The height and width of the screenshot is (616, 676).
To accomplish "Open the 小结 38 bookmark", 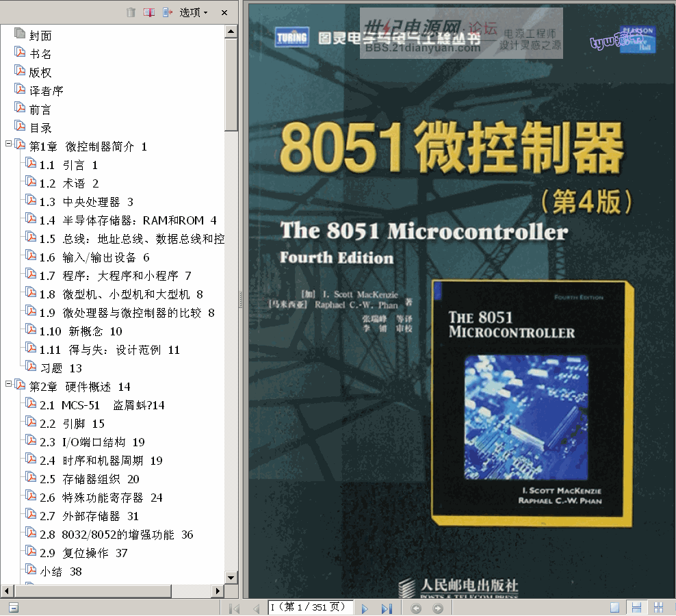I will point(61,572).
